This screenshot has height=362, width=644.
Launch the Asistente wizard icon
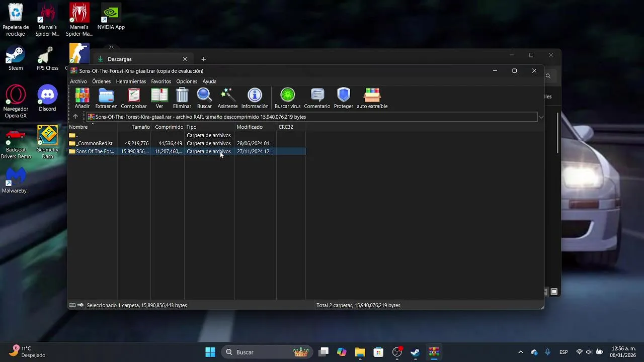(227, 99)
